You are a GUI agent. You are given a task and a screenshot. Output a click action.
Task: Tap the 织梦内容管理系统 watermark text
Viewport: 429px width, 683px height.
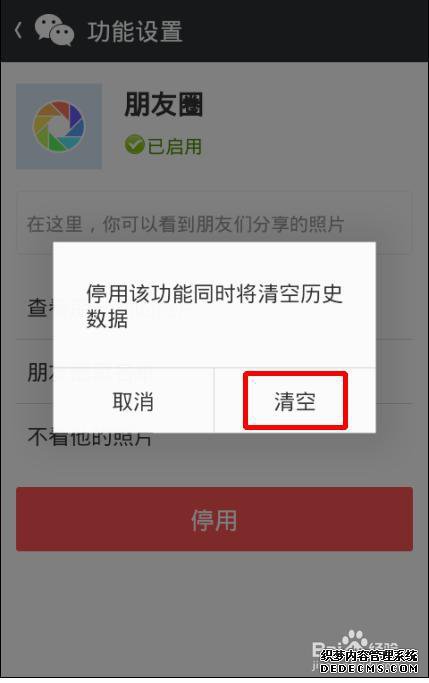[369, 656]
